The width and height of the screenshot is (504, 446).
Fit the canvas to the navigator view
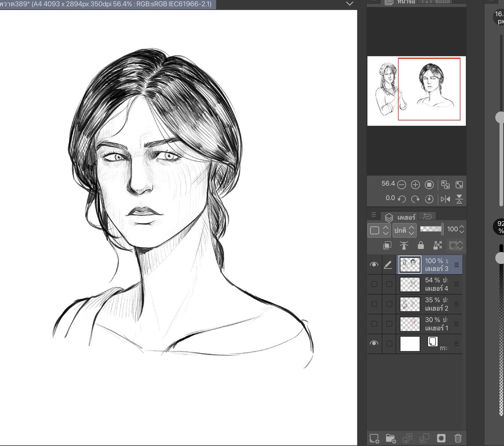click(445, 185)
